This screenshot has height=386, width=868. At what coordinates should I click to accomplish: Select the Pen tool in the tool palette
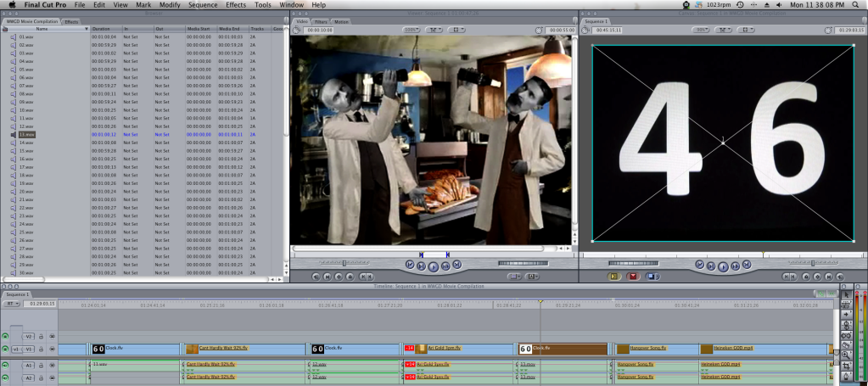tap(845, 375)
